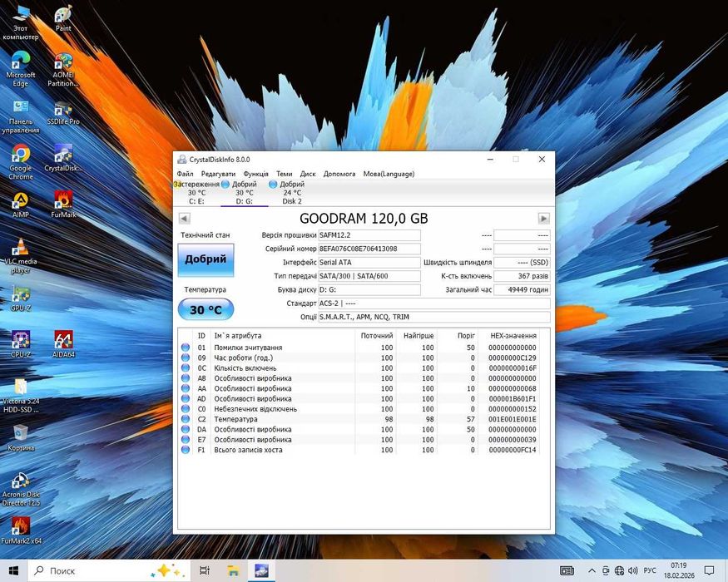This screenshot has height=582, width=728.
Task: Open the Функція menu
Action: point(255,174)
